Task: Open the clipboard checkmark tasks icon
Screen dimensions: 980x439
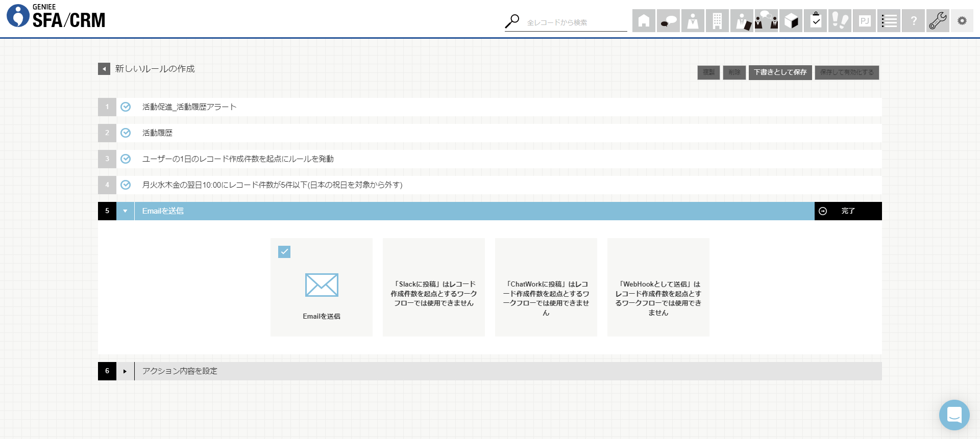Action: click(815, 21)
